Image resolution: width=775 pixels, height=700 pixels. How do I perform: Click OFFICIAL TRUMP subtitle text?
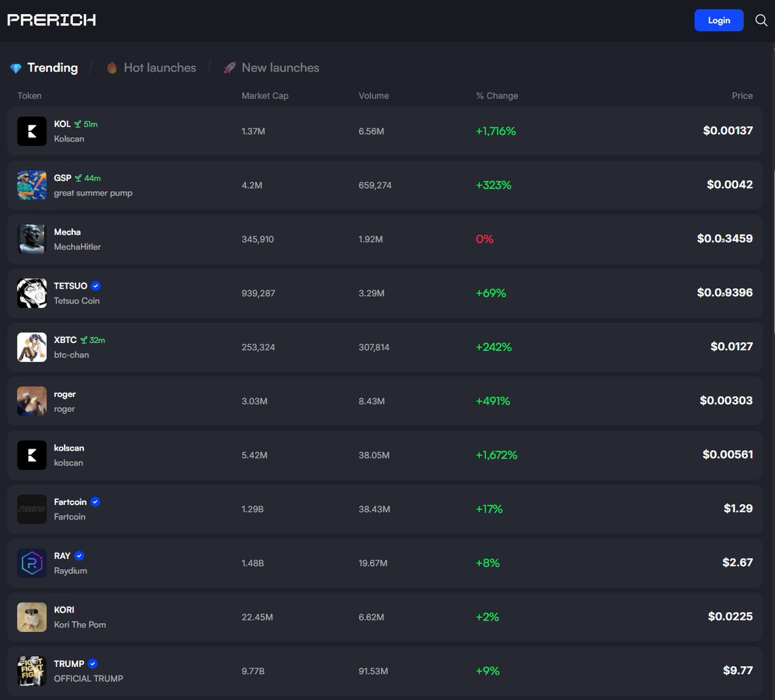tap(88, 679)
